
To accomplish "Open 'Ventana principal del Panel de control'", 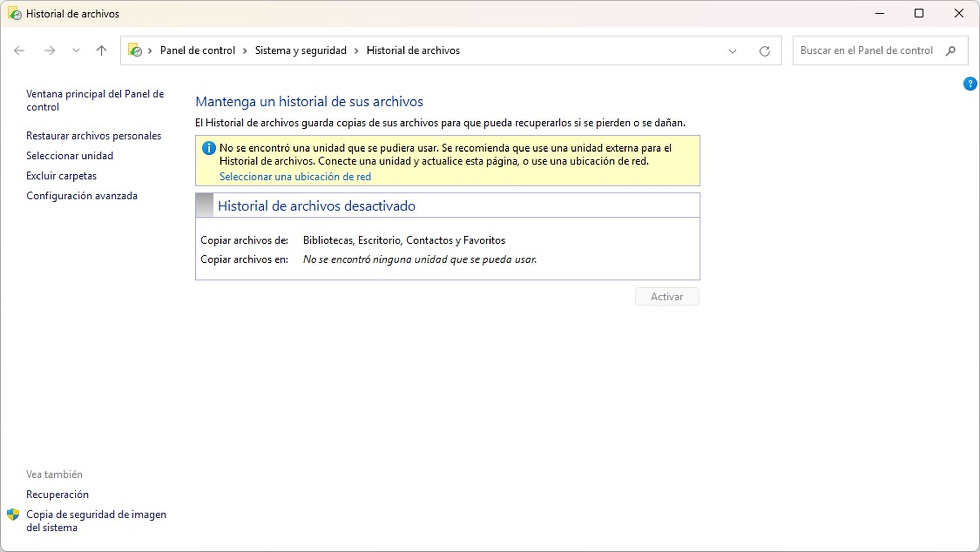I will click(95, 100).
